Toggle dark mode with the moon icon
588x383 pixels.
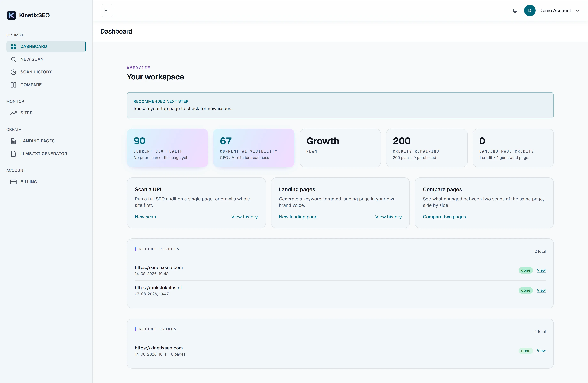[515, 11]
